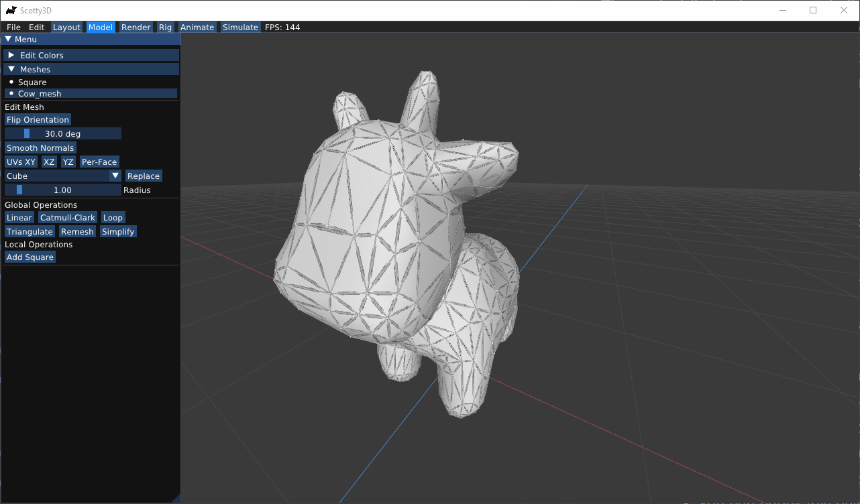Apply UVs XY projection
The image size is (860, 504).
tap(21, 162)
